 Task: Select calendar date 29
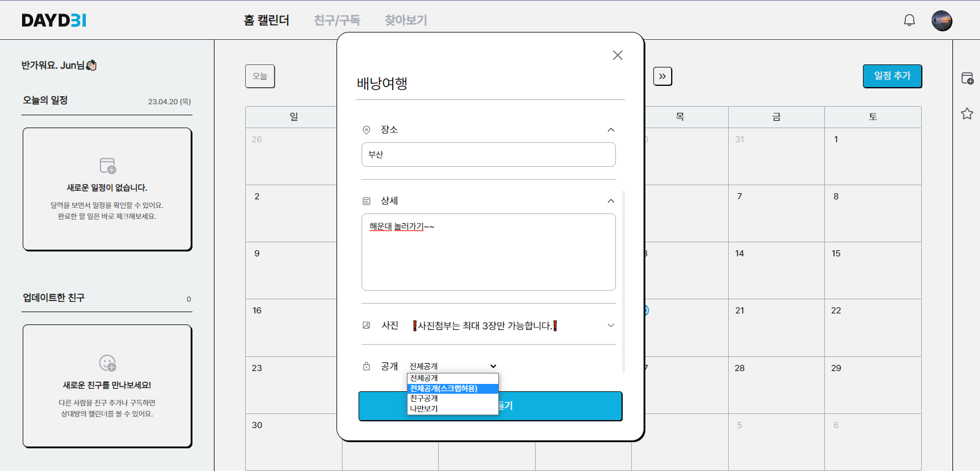(x=836, y=368)
